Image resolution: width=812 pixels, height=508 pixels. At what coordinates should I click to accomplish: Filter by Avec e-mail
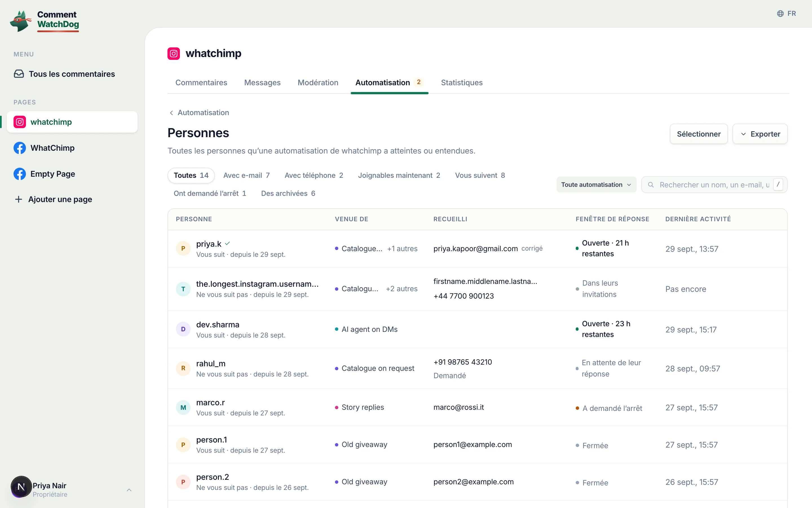(246, 175)
